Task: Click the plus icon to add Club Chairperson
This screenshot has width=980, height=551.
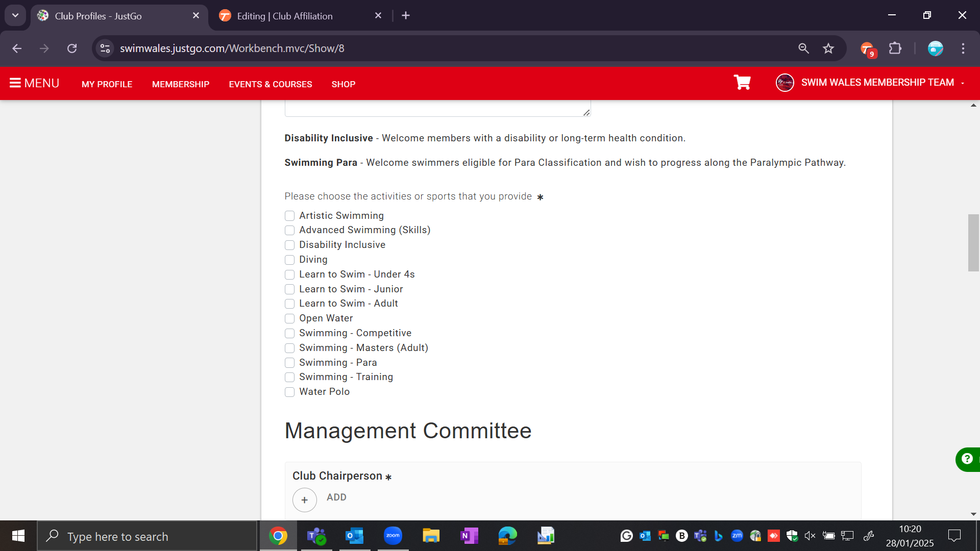Action: 305,500
